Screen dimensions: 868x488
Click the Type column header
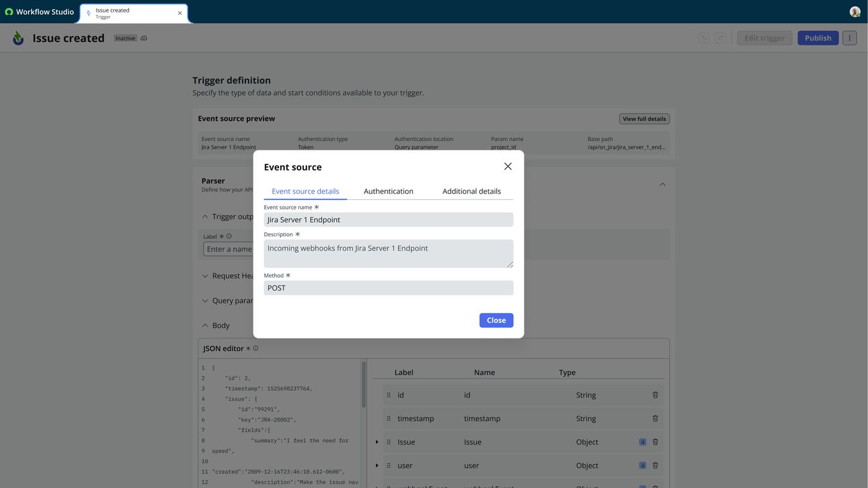pyautogui.click(x=567, y=373)
